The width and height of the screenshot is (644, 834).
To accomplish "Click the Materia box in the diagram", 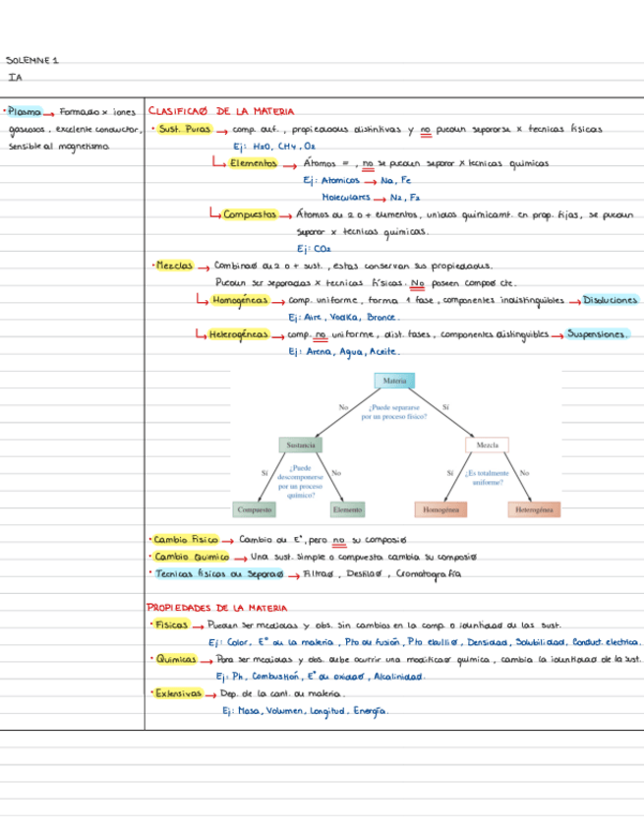I will click(394, 381).
